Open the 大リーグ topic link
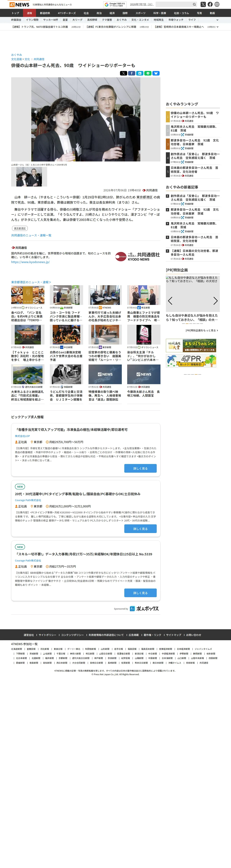The height and width of the screenshot is (868, 231). click(x=77, y=20)
